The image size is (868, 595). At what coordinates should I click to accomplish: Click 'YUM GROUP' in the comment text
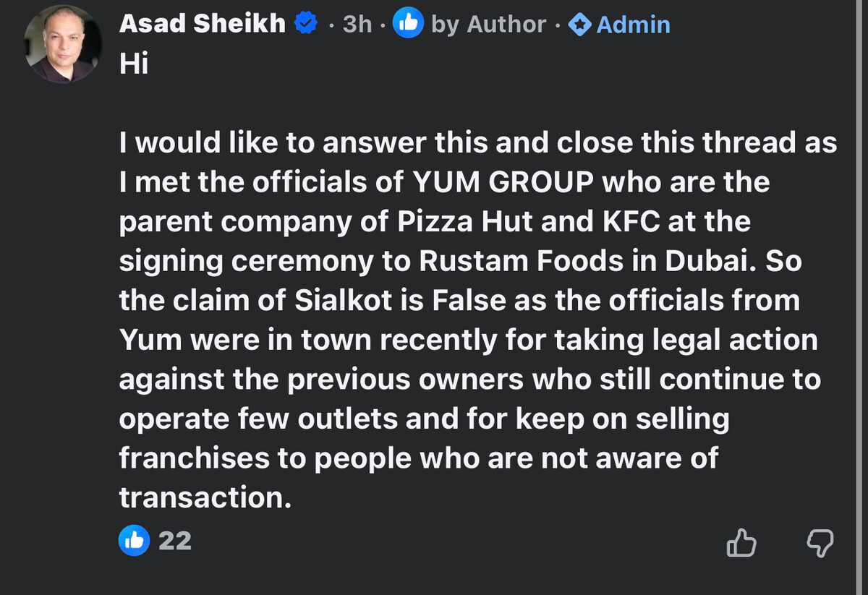(x=504, y=183)
